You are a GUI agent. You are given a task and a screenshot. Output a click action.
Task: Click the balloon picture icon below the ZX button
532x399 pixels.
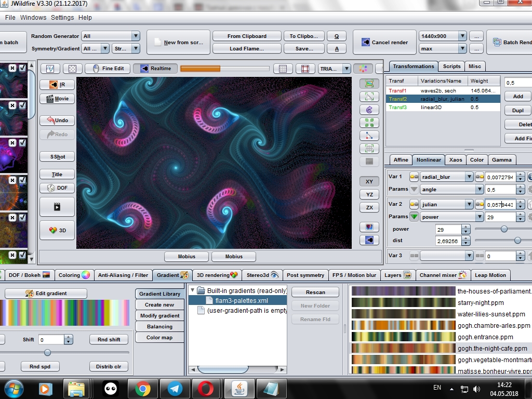pyautogui.click(x=369, y=227)
